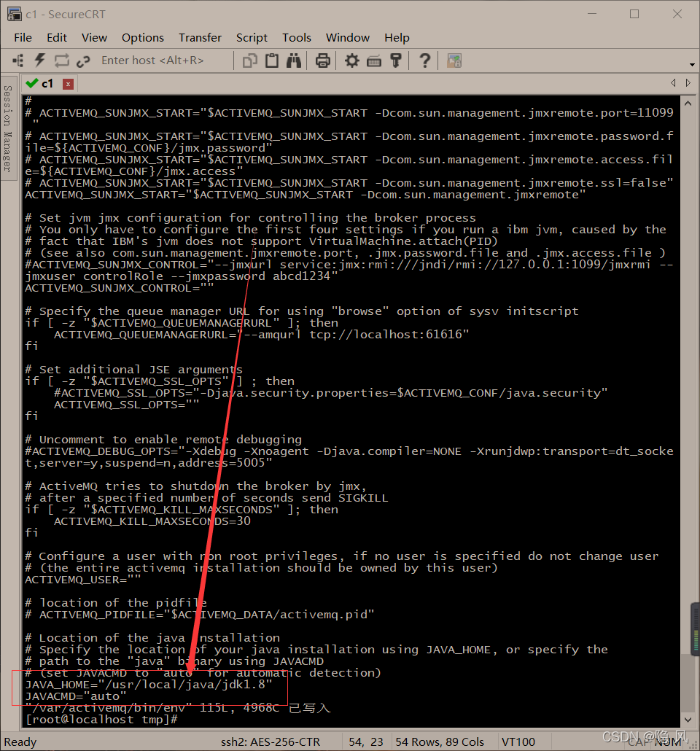Click the ACTIVEMQ_KILL_MAXSECONDS=30 line
The width and height of the screenshot is (700, 751).
click(x=152, y=521)
